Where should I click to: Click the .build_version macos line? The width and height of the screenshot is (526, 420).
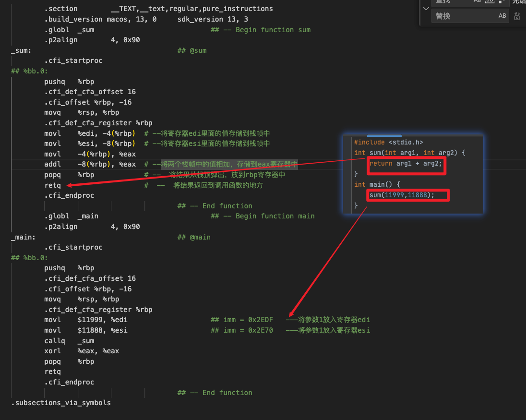(x=146, y=19)
